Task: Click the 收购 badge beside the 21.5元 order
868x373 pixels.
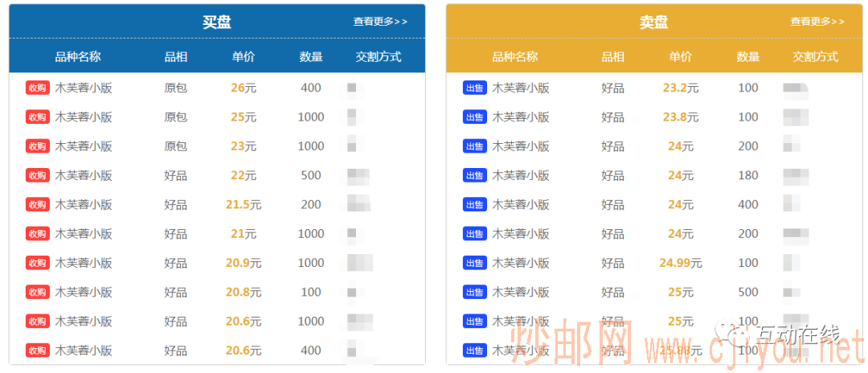Action: [x=37, y=205]
